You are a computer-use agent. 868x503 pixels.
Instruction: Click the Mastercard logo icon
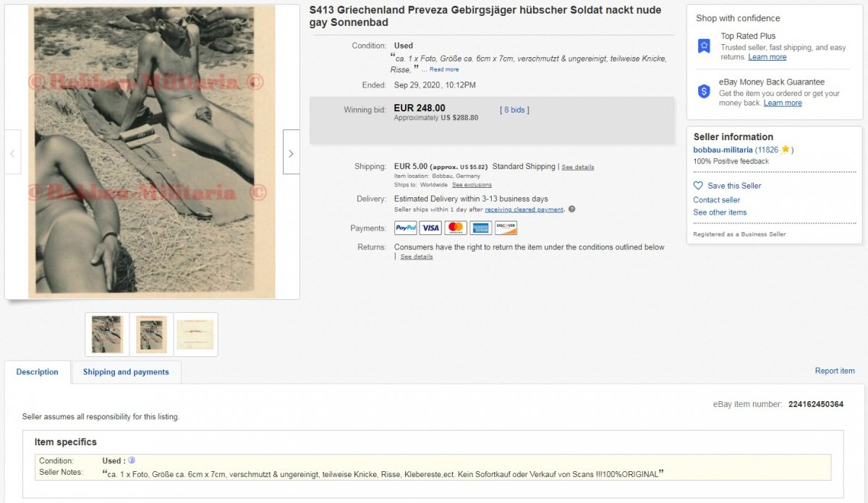click(x=456, y=228)
